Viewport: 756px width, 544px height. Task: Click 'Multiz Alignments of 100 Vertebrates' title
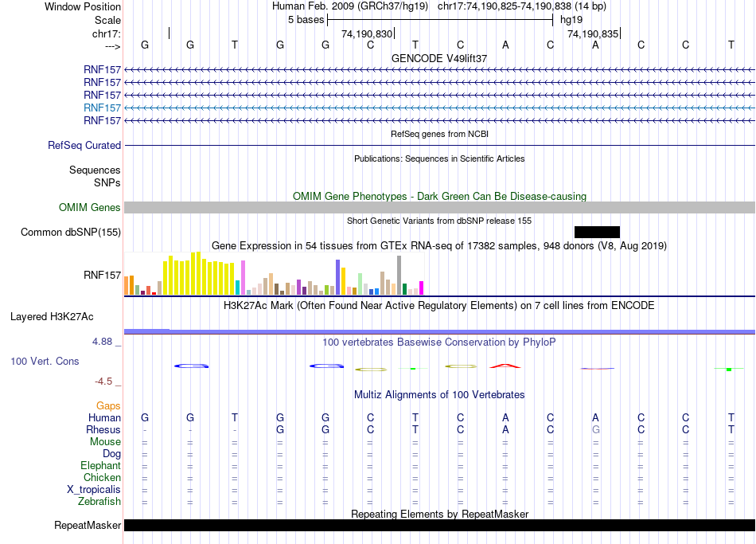[x=439, y=395]
